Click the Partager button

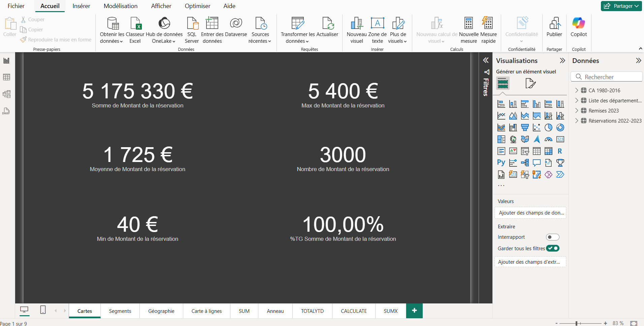621,6
